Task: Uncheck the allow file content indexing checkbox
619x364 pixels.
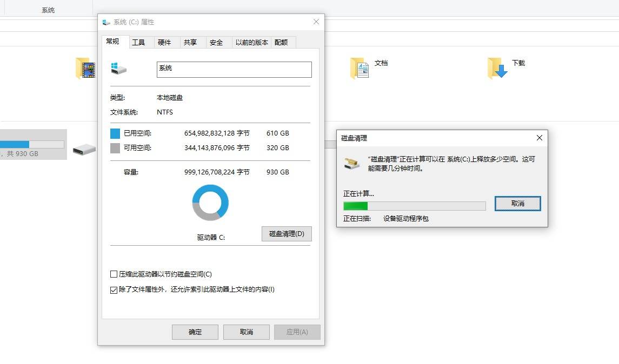Action: (114, 290)
